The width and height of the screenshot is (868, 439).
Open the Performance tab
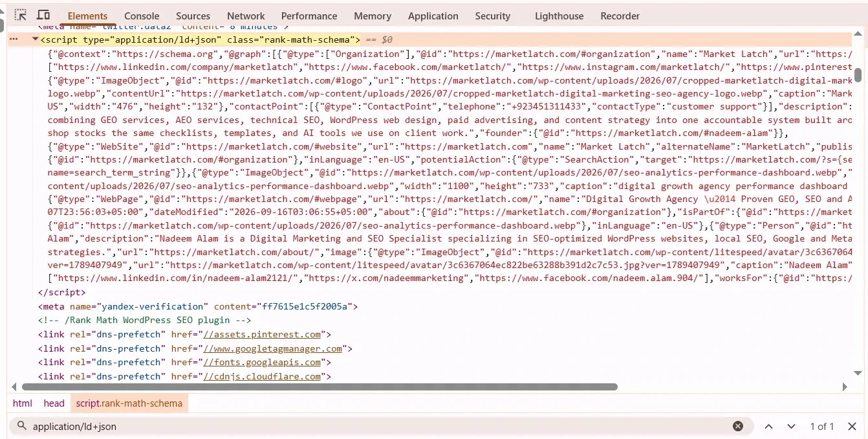coord(309,16)
